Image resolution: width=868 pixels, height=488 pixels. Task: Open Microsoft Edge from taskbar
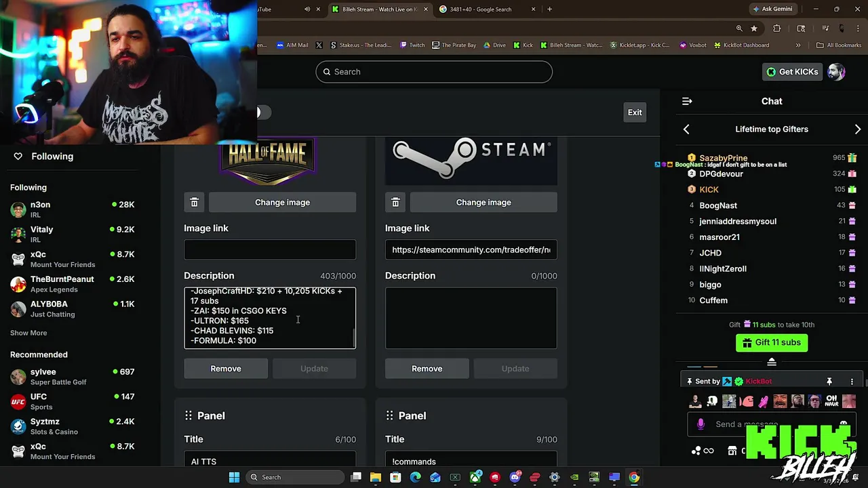[x=415, y=477]
